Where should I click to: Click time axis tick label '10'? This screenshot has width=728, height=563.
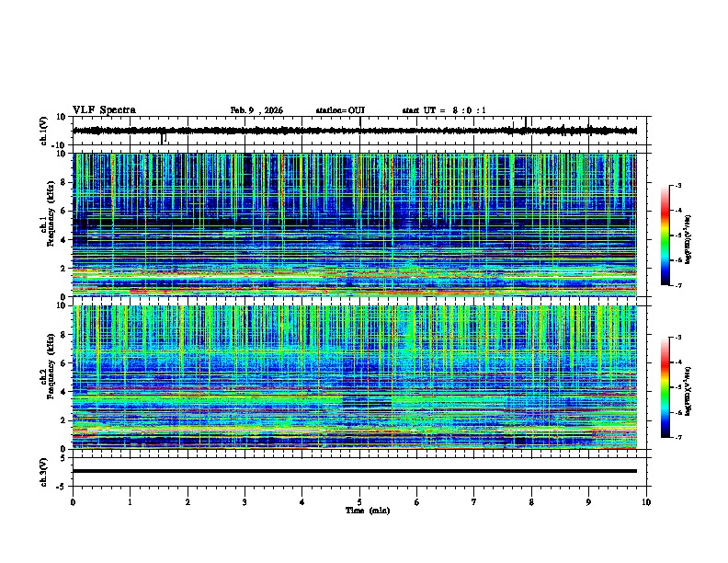click(x=646, y=502)
